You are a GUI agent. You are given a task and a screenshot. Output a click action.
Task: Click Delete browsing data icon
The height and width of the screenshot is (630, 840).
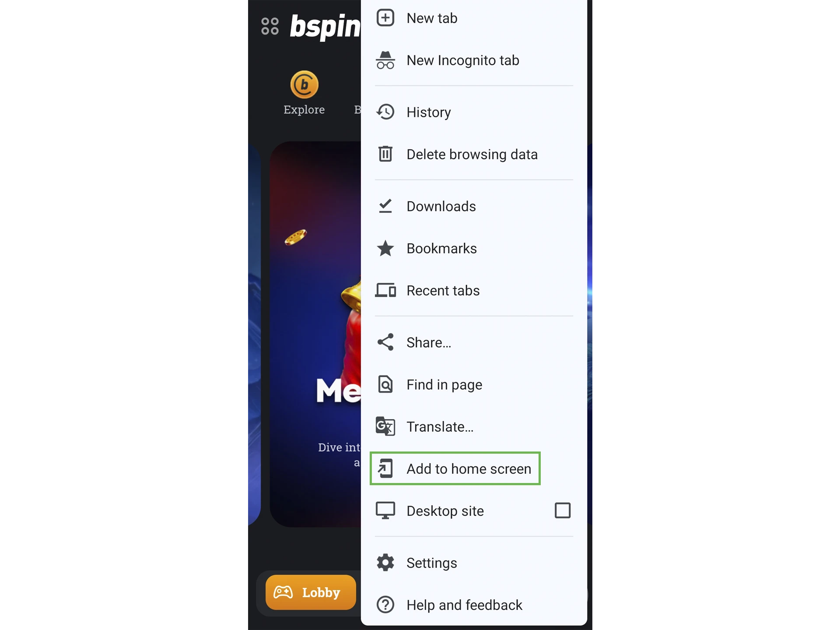(x=385, y=154)
